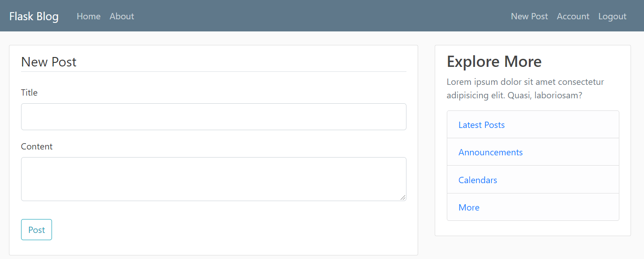Submit the new post form

36,229
